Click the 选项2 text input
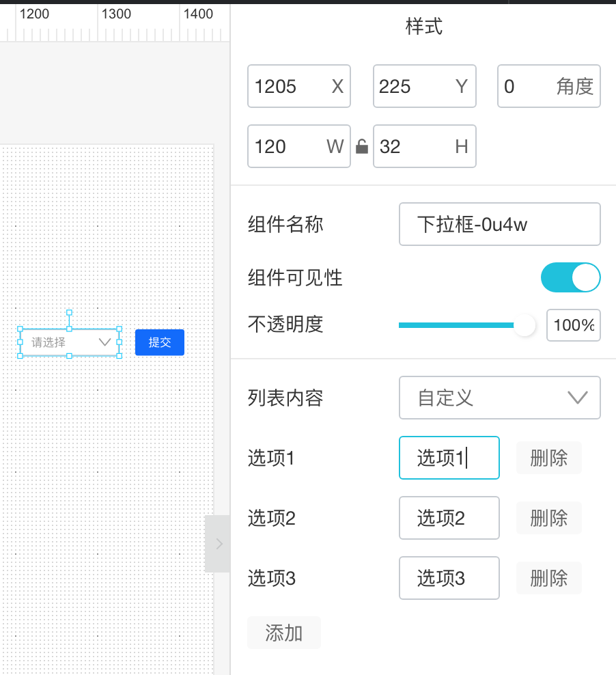This screenshot has height=675, width=616. pyautogui.click(x=449, y=518)
